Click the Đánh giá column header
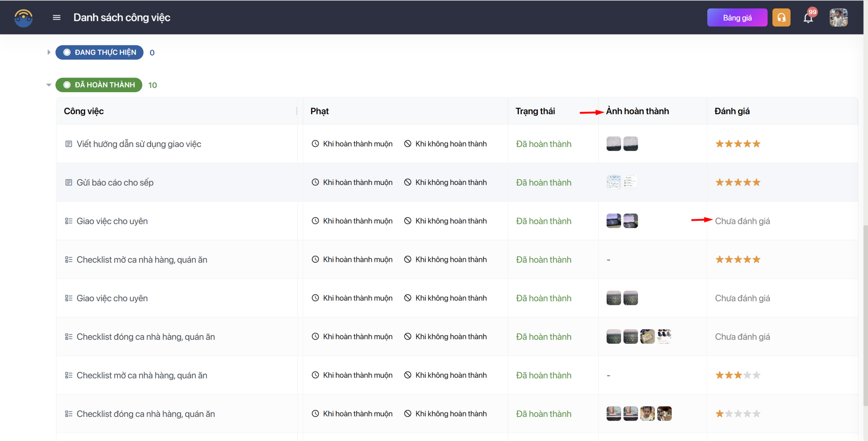The image size is (868, 441). pyautogui.click(x=732, y=111)
